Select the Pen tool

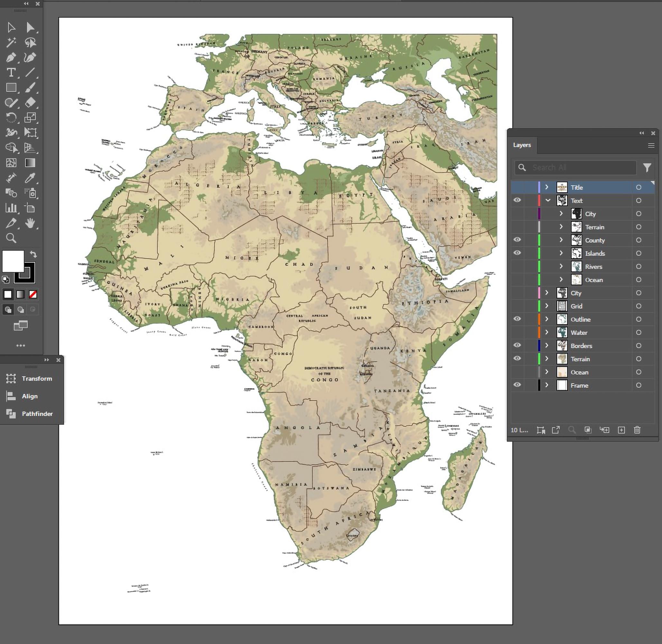(x=11, y=58)
